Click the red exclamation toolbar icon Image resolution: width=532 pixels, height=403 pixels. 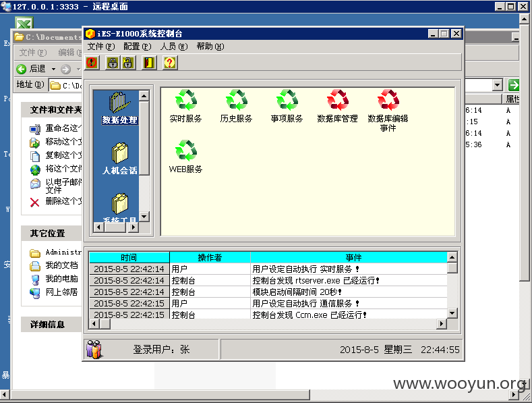coord(92,63)
